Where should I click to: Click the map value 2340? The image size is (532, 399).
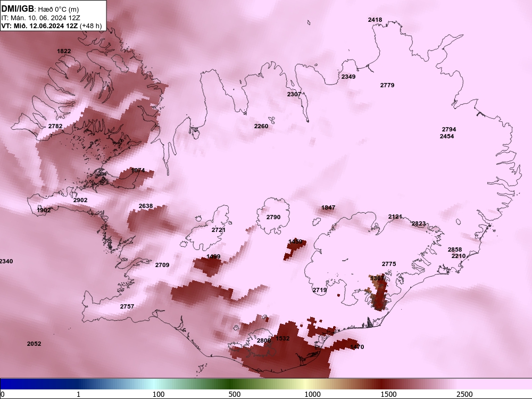(x=6, y=261)
